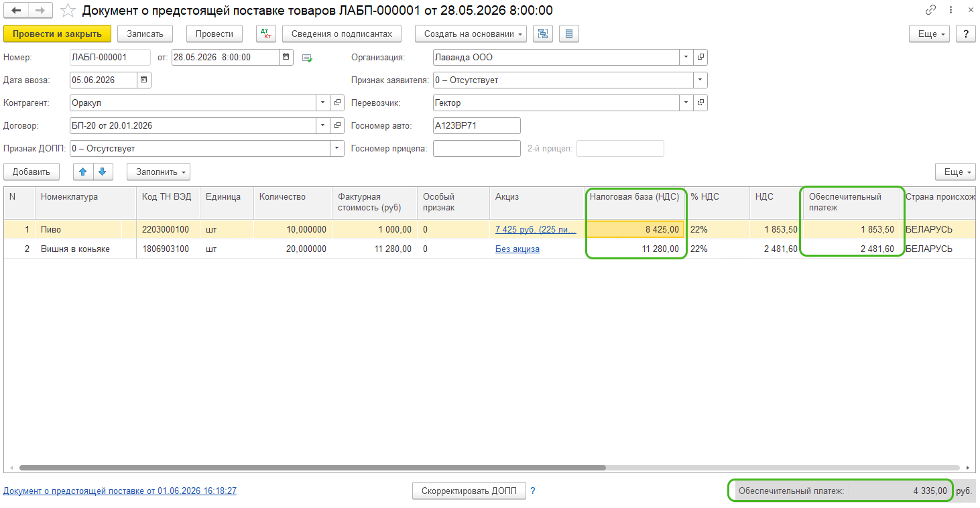
Task: Open the calendar for Дата ввоза
Action: [x=144, y=80]
